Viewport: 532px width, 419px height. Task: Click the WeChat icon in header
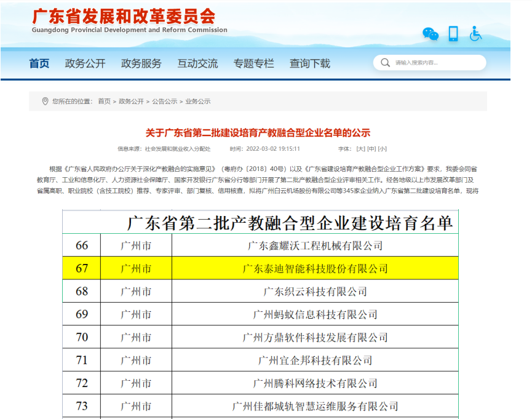[x=431, y=34]
